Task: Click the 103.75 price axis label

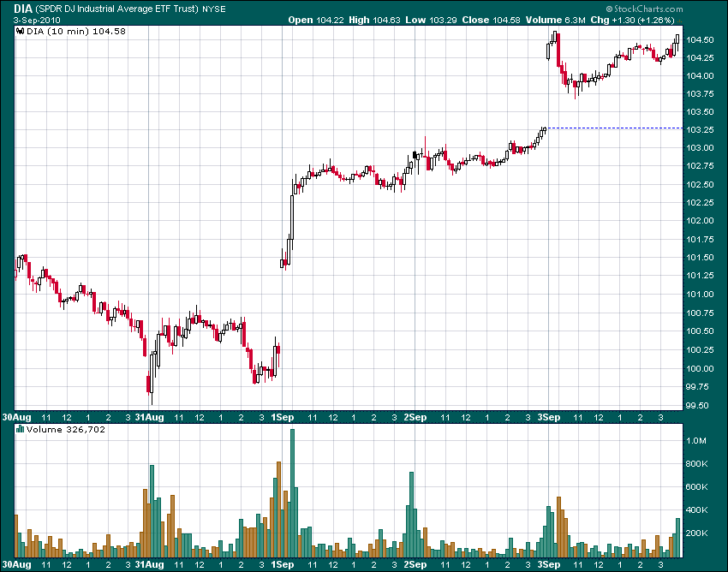Action: tap(700, 94)
